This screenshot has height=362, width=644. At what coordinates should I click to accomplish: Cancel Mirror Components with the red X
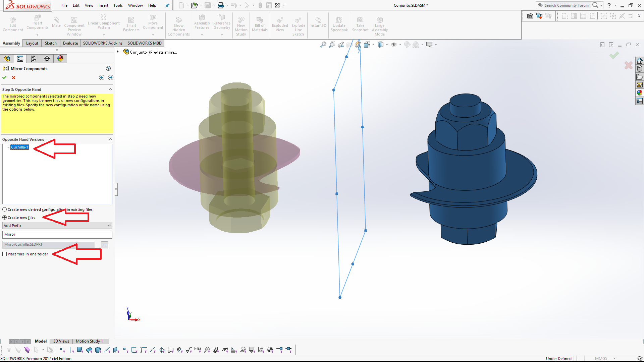click(x=13, y=77)
